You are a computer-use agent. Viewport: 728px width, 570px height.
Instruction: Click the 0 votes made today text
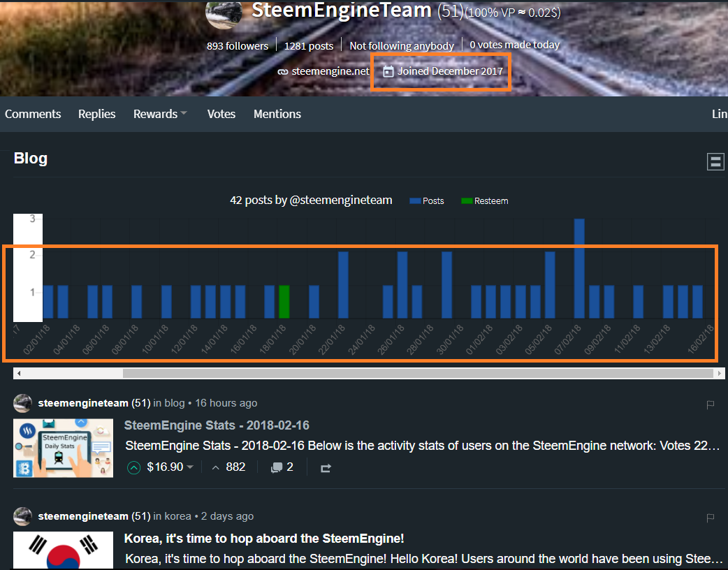514,45
